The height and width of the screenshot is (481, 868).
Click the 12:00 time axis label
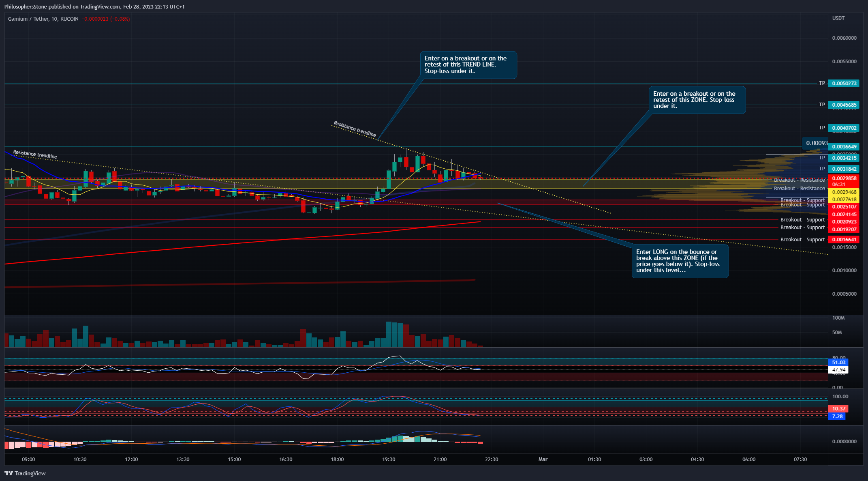(x=131, y=460)
